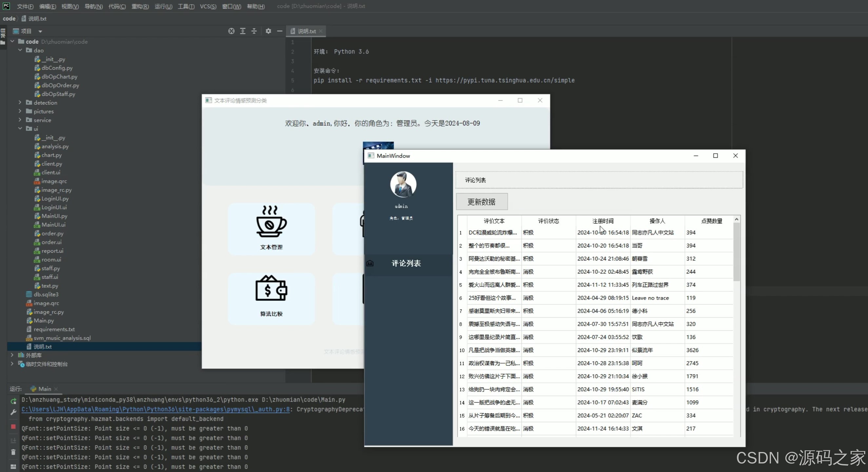Open 导航(N) menu
The width and height of the screenshot is (868, 472).
[93, 7]
